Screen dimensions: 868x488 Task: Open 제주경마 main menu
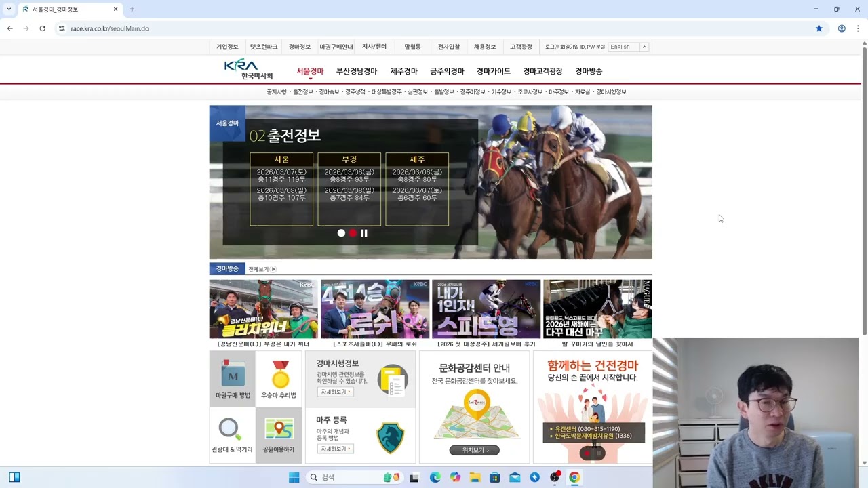(x=403, y=71)
